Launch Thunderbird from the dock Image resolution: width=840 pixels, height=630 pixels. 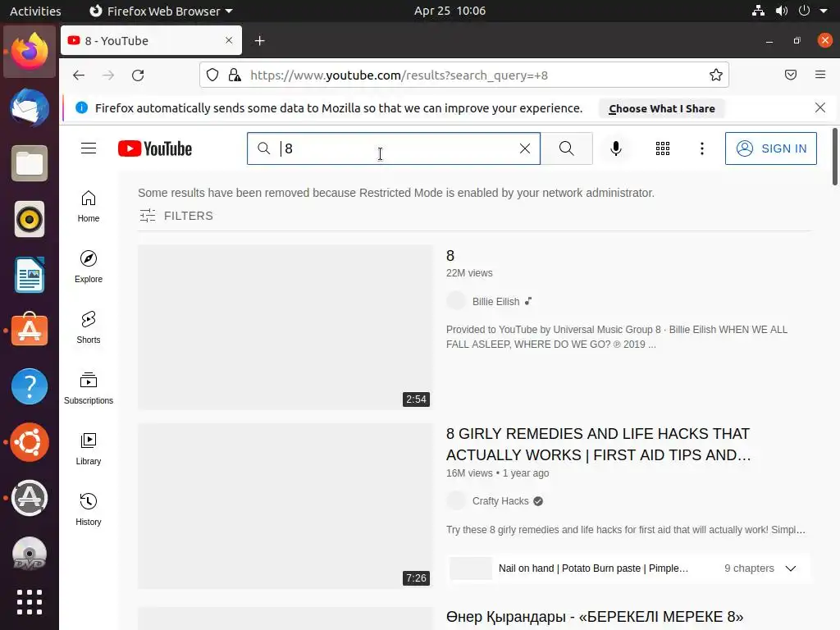point(30,107)
